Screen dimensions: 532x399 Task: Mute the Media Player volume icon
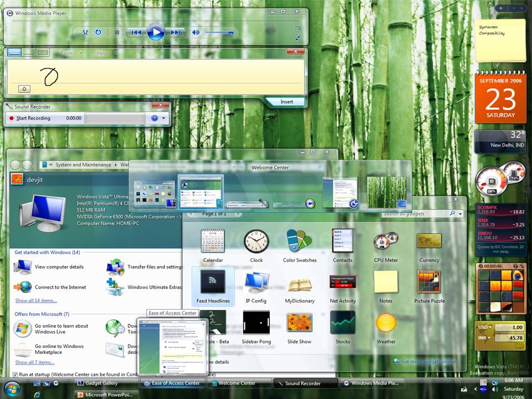[x=196, y=32]
